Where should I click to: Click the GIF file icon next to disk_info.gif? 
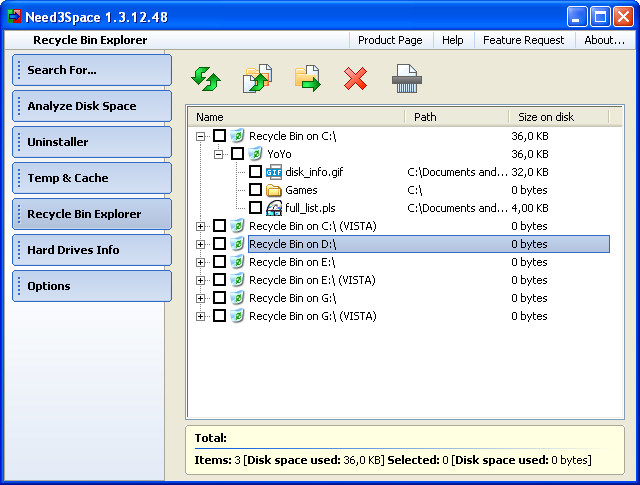[x=273, y=172]
